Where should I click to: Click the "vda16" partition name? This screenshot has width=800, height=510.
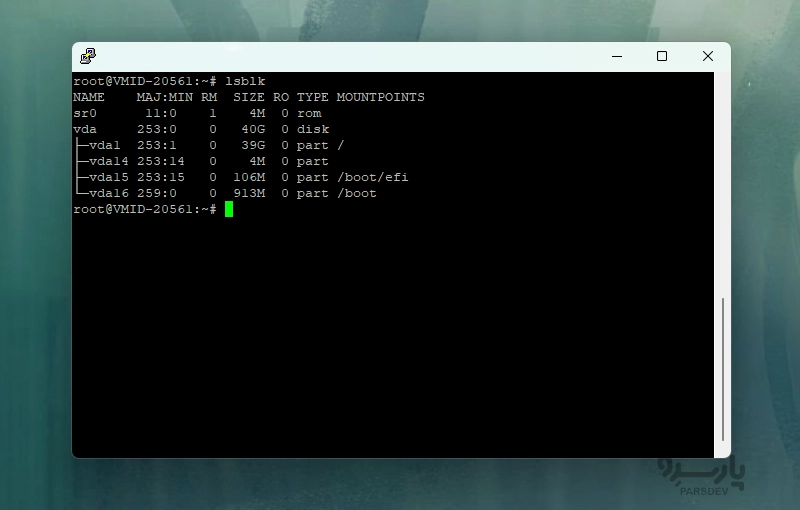pyautogui.click(x=109, y=193)
